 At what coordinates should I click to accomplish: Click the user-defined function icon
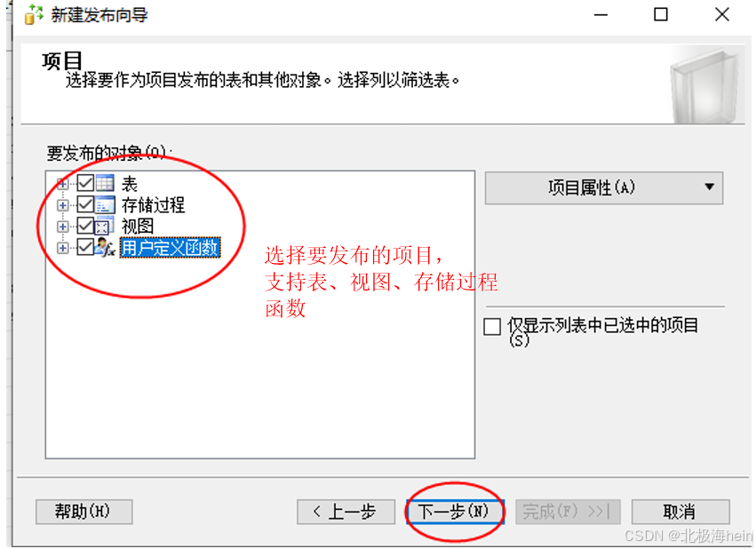[105, 247]
